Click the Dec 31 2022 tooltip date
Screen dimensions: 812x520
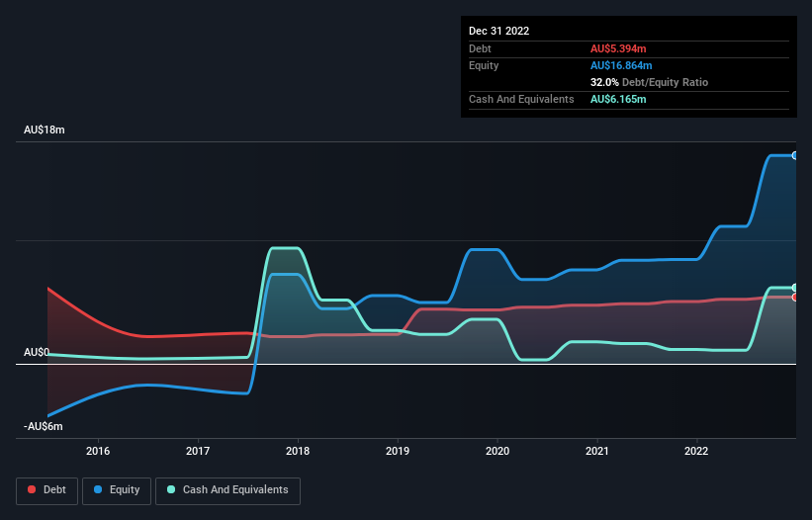[x=498, y=31]
